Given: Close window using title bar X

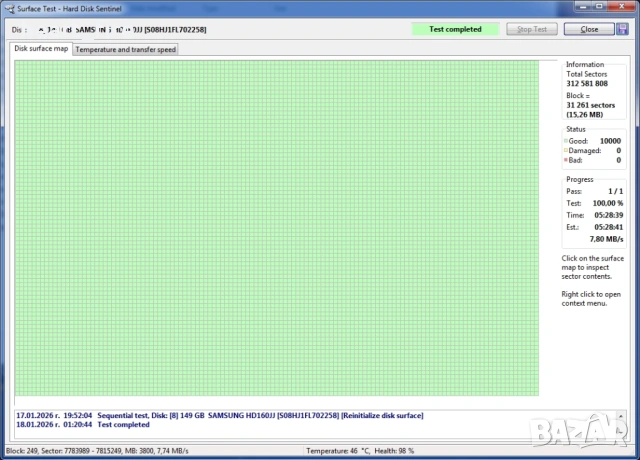Looking at the screenshot, I should tap(622, 7).
